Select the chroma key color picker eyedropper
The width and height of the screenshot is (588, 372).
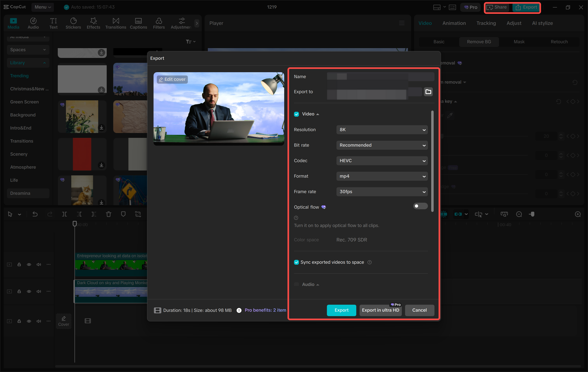(x=450, y=115)
